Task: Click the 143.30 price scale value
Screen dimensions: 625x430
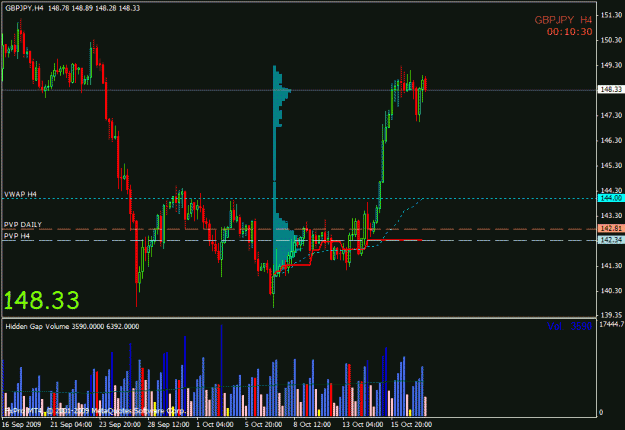Action: tap(611, 216)
